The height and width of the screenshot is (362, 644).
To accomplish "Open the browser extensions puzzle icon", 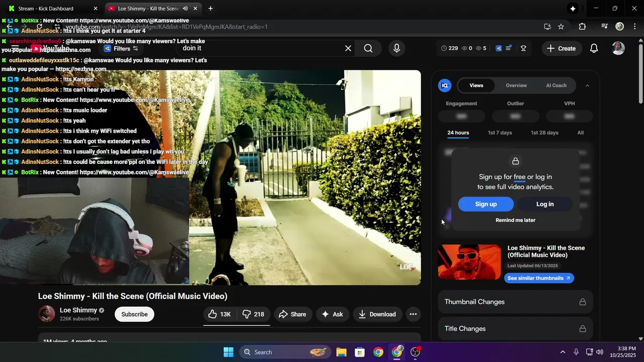I will click(582, 27).
